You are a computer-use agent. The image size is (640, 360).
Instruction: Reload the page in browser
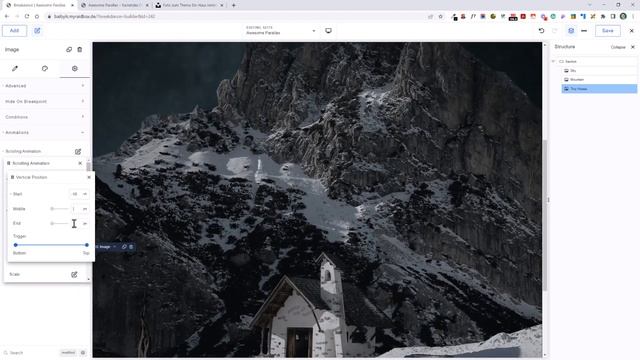tap(27, 16)
